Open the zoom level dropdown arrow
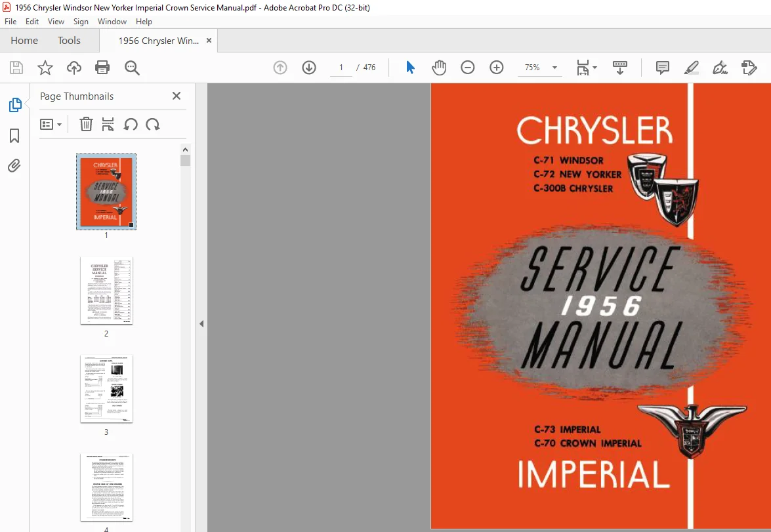The image size is (771, 532). (x=554, y=68)
